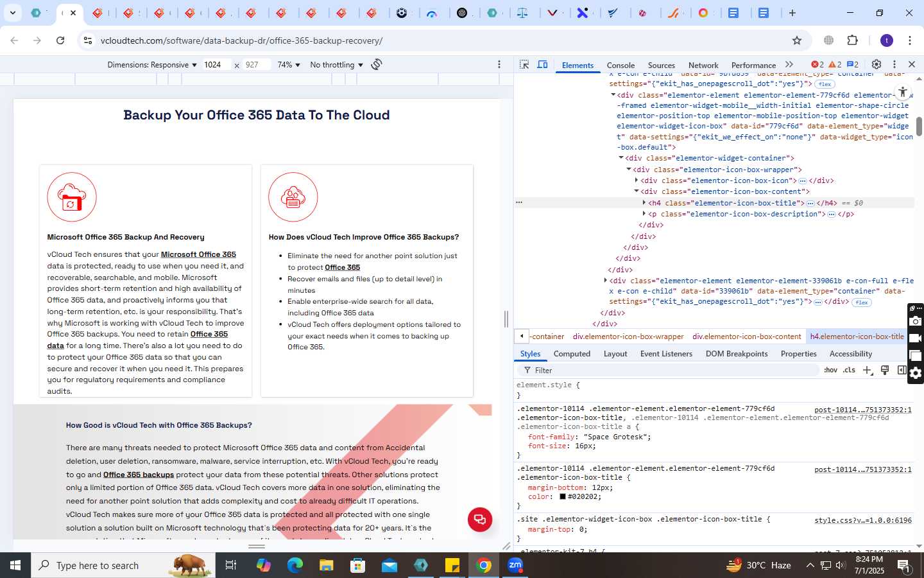Click the viewport width field 1024

pyautogui.click(x=216, y=65)
